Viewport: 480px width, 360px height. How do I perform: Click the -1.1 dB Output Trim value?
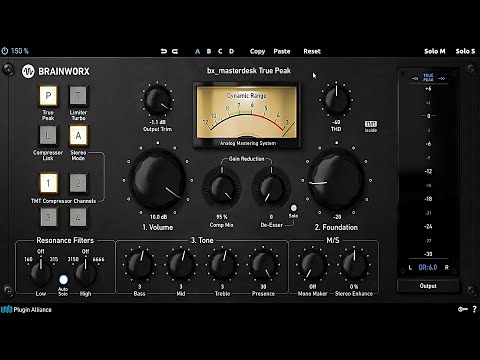tap(158, 122)
